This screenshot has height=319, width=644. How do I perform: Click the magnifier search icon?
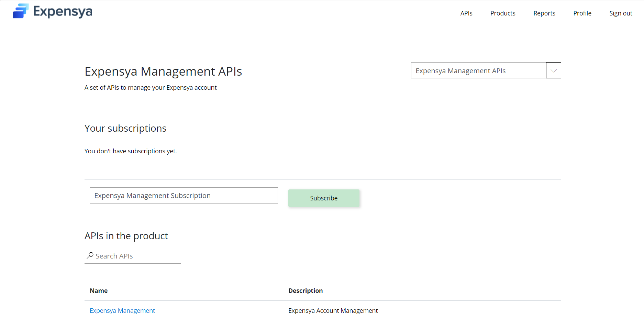point(90,255)
